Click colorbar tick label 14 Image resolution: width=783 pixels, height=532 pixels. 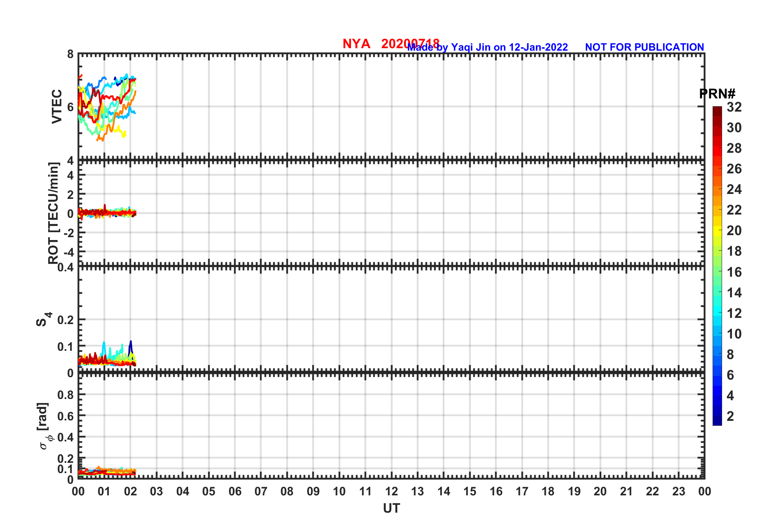tap(734, 293)
